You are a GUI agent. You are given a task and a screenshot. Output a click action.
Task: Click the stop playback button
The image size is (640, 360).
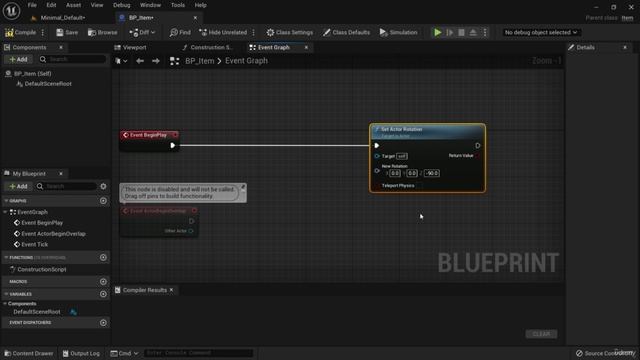tap(461, 32)
